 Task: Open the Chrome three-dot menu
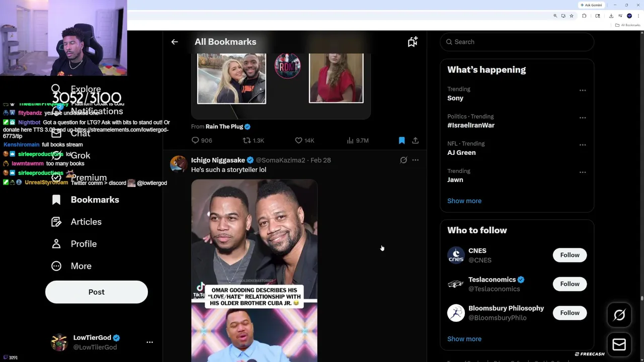click(638, 16)
